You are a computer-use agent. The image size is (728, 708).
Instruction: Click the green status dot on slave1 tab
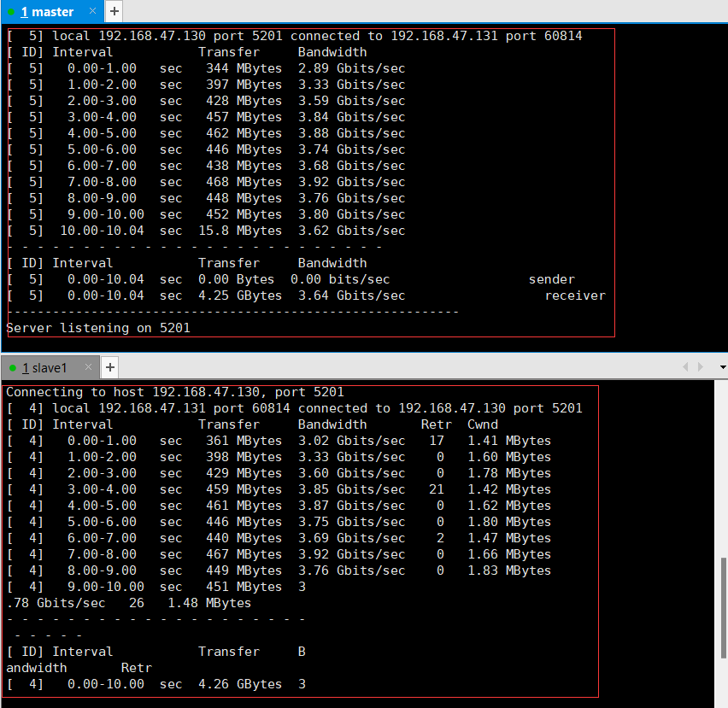(13, 368)
